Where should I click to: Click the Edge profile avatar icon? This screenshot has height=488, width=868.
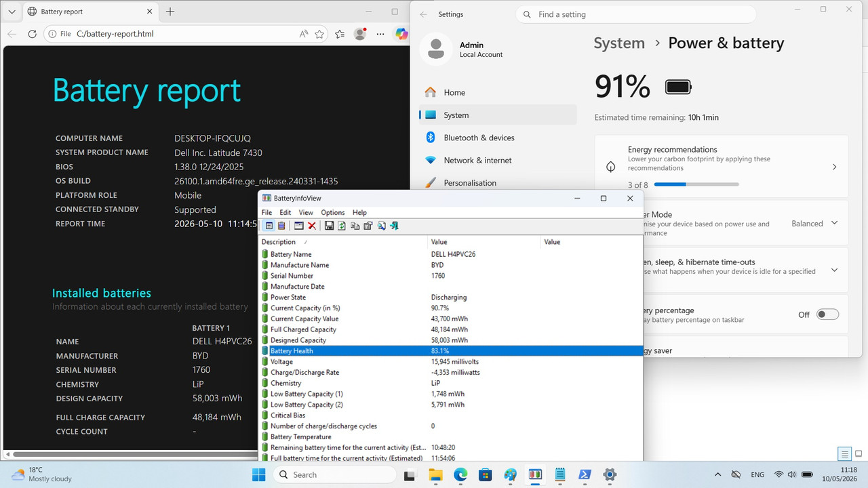(x=360, y=34)
